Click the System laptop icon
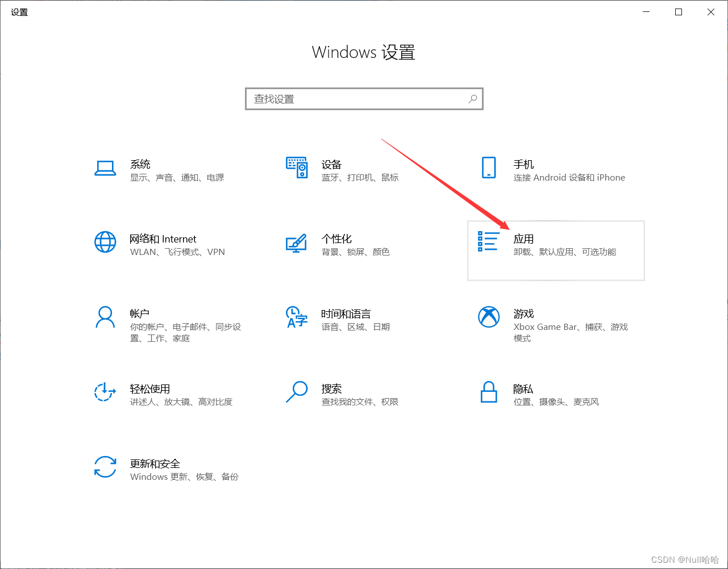Screen dimensions: 728x569 (x=105, y=168)
